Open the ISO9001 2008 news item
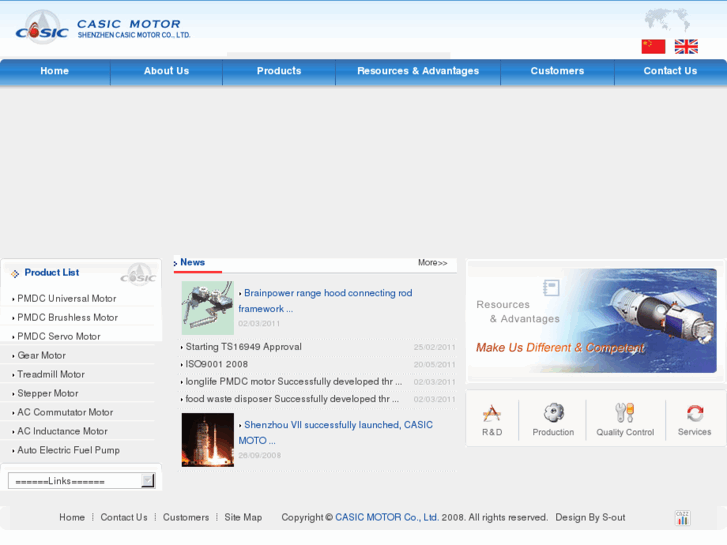The width and height of the screenshot is (727, 545). click(217, 364)
